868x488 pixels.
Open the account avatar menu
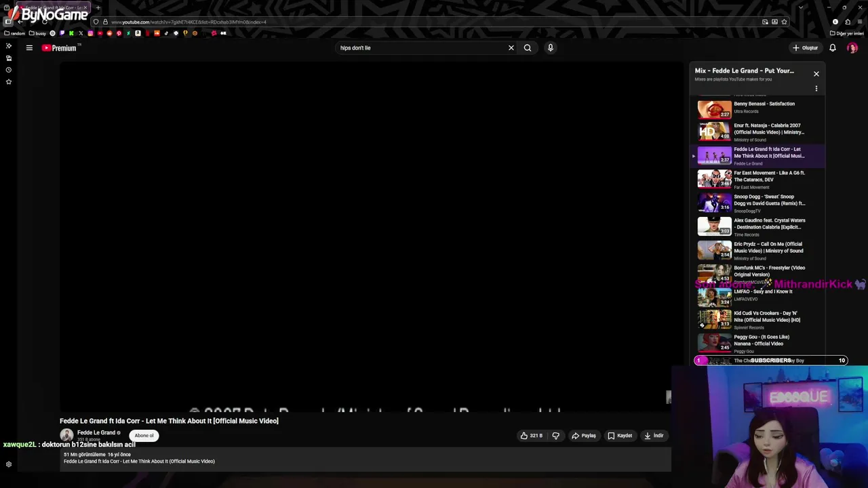[852, 47]
